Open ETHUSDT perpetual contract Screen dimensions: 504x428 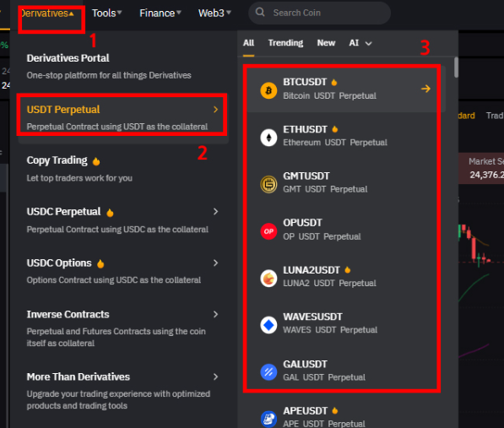pyautogui.click(x=346, y=136)
